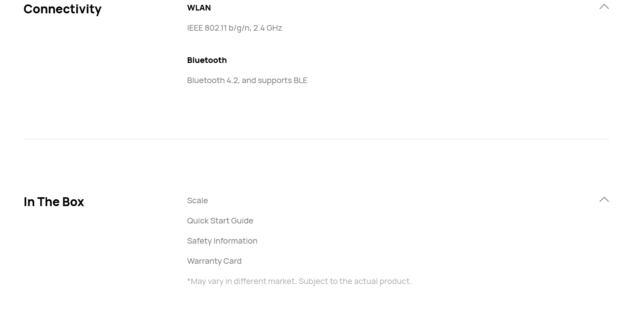The height and width of the screenshot is (313, 644).
Task: Collapse the Connectivity section chevron
Action: coord(604,6)
